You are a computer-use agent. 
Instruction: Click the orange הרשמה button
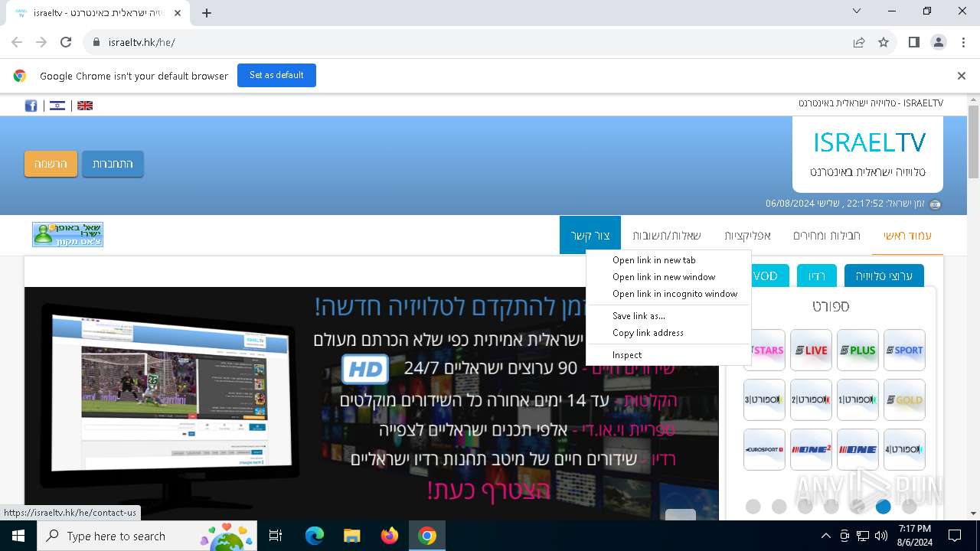[x=51, y=164]
